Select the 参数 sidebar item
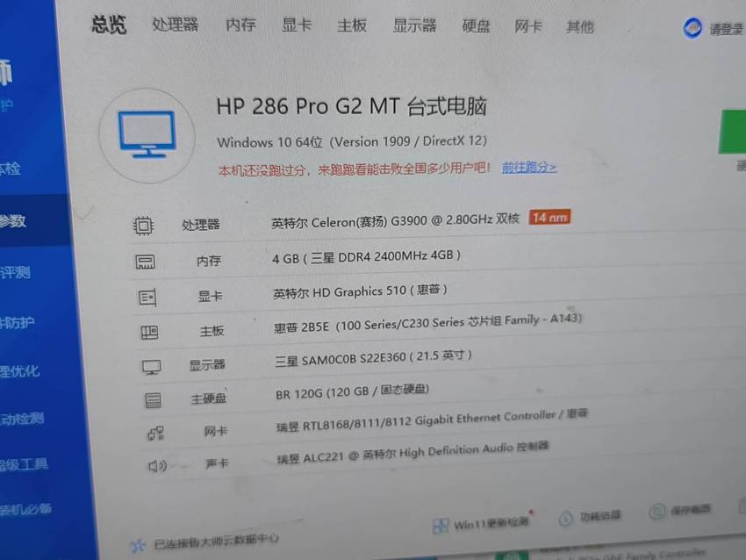The height and width of the screenshot is (560, 746). click(x=13, y=221)
